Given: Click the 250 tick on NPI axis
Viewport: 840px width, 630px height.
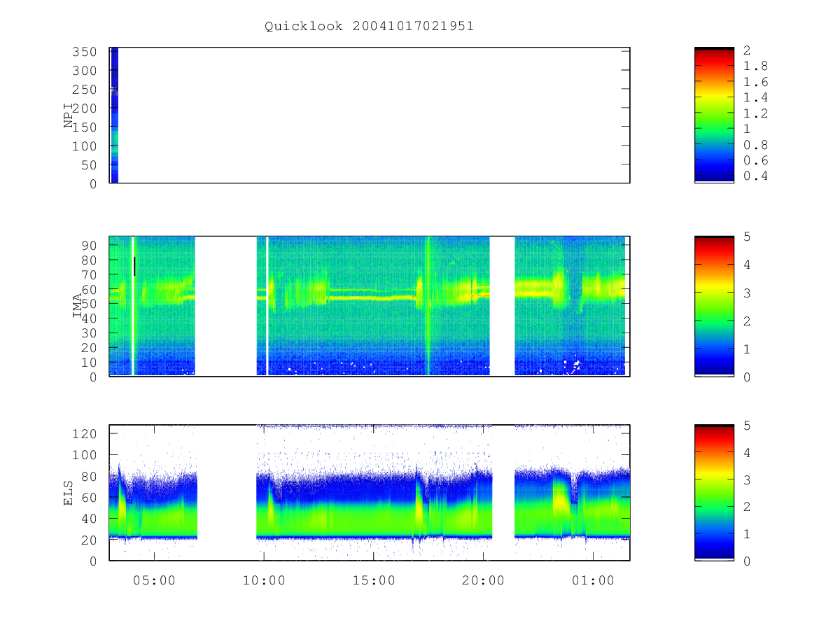Looking at the screenshot, I should pyautogui.click(x=85, y=90).
